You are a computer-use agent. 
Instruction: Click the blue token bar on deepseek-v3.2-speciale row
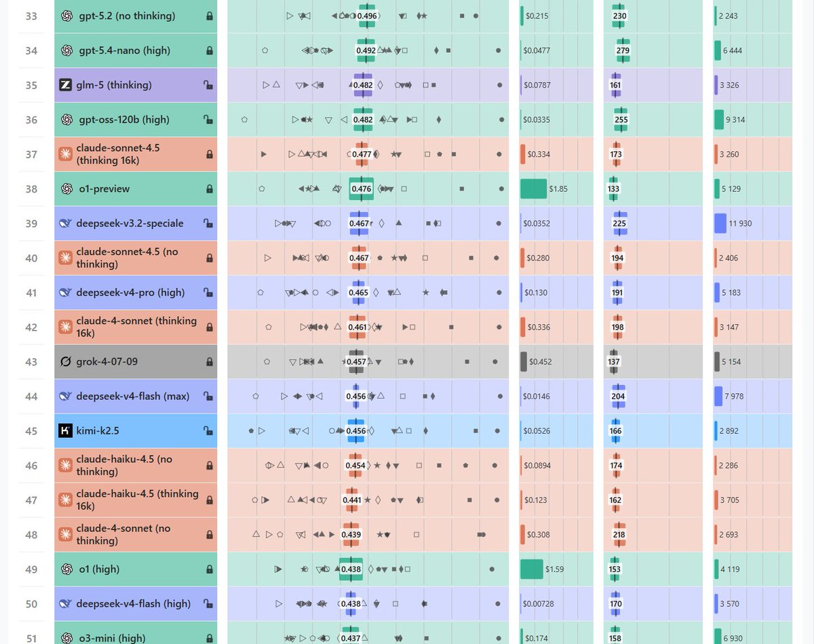pos(720,223)
